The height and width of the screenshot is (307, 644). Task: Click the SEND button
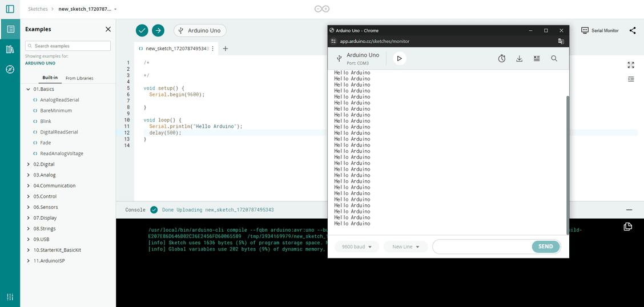pos(545,247)
